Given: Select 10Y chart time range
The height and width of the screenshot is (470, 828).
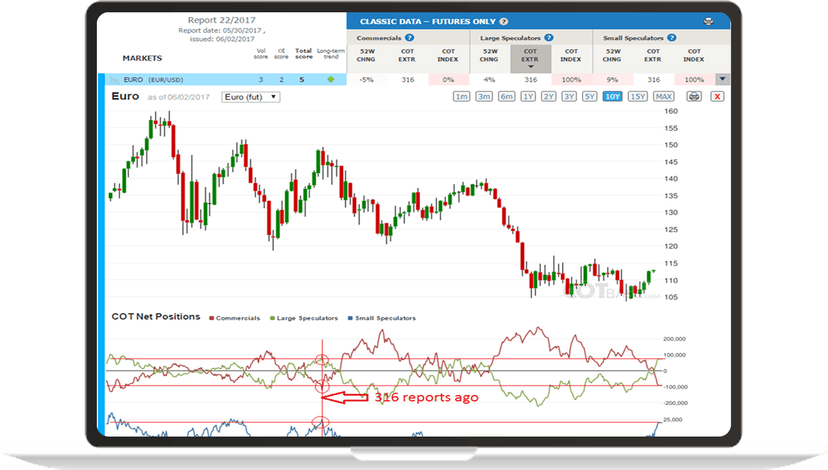Looking at the screenshot, I should (x=613, y=97).
